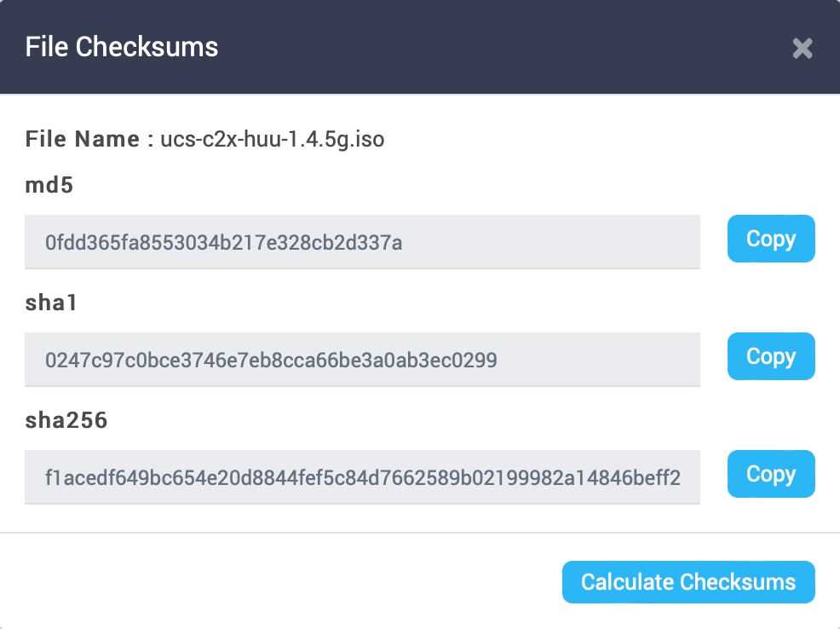Copy the md5 checksum value
Viewport: 840px width, 629px height.
(x=771, y=239)
